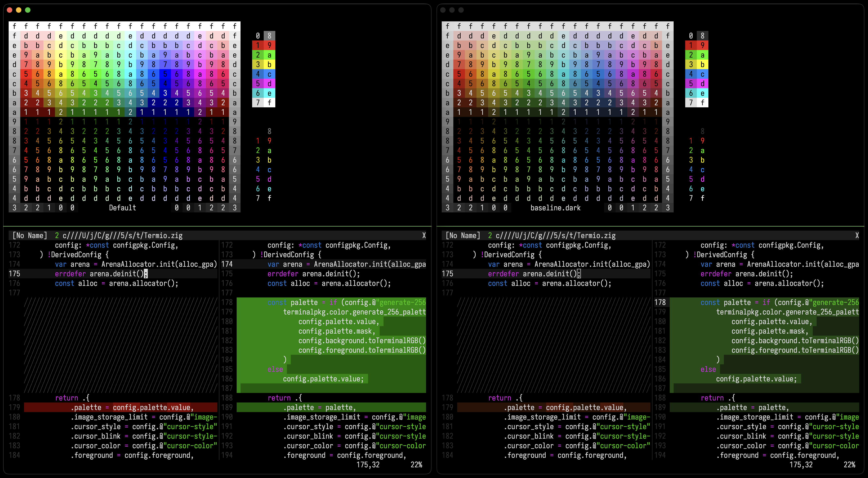Image resolution: width=868 pixels, height=478 pixels.
Task: Switch to [No Name] tab in right window
Action: tap(463, 236)
